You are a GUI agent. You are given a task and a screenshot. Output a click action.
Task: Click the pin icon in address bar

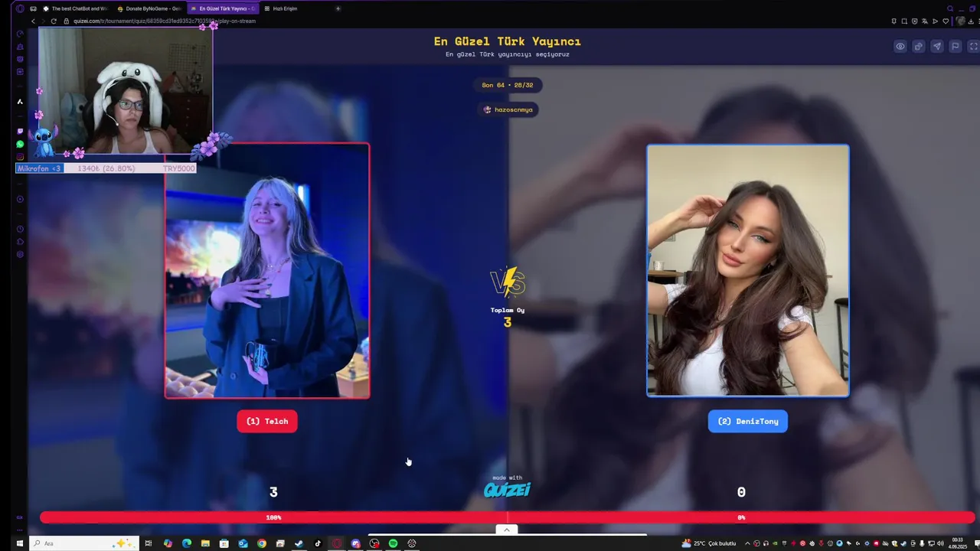click(x=894, y=21)
